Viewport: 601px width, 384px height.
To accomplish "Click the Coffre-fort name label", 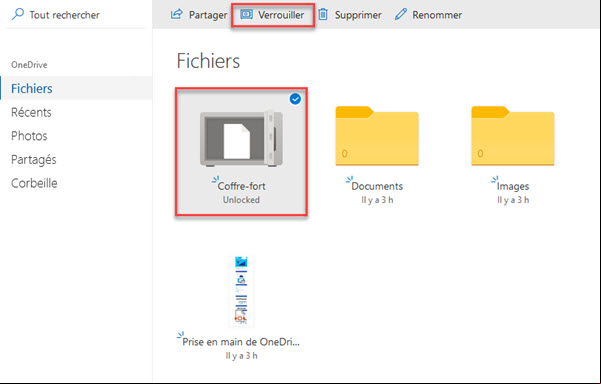I will [241, 186].
